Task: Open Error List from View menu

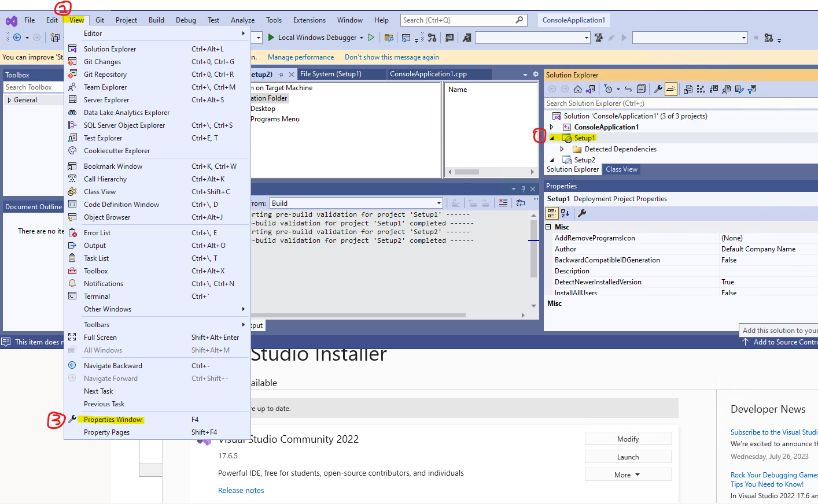Action: pos(157,233)
